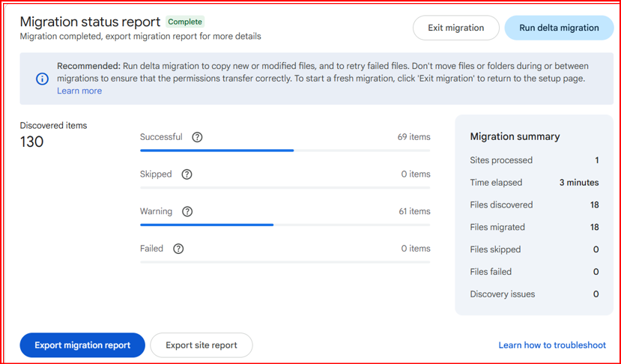621x364 pixels.
Task: Click the info icon in the Recommended banner
Action: pos(43,79)
